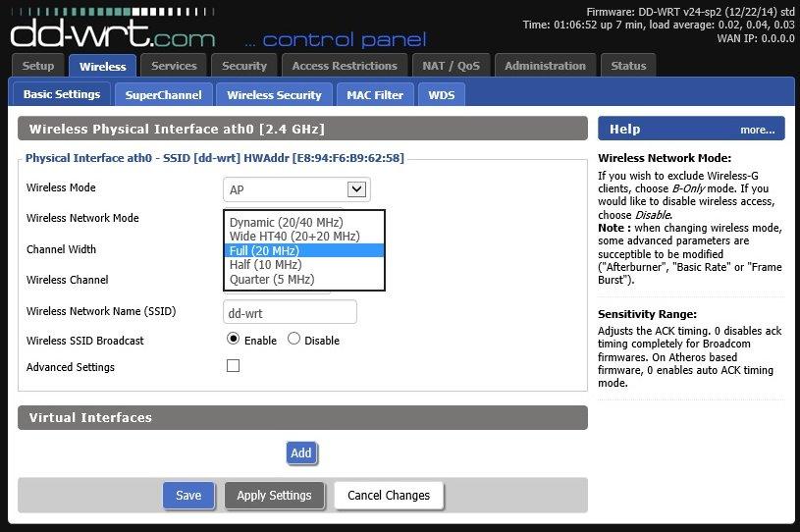Disable Wireless SSID Broadcast radio
Viewport: 800px width, 532px height.
click(x=293, y=339)
